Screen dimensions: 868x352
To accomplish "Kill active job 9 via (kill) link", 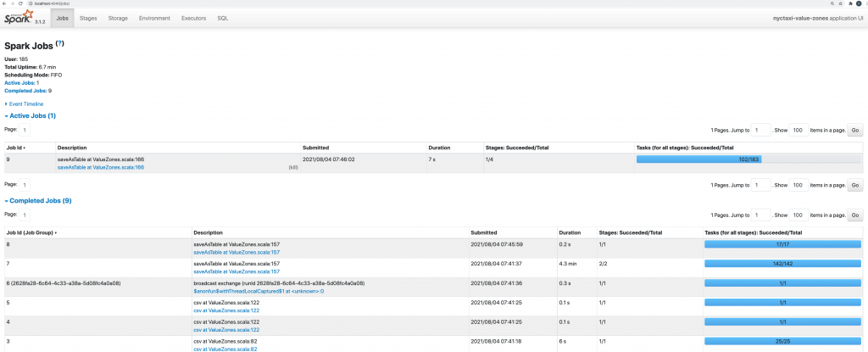I will point(293,167).
